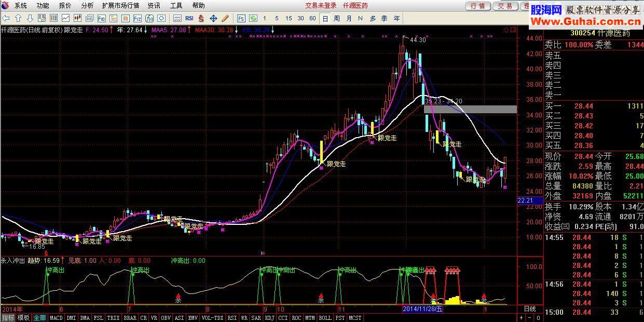This screenshot has width=644, height=322.
Task: Select the 1 minute period
Action: coord(265,18)
